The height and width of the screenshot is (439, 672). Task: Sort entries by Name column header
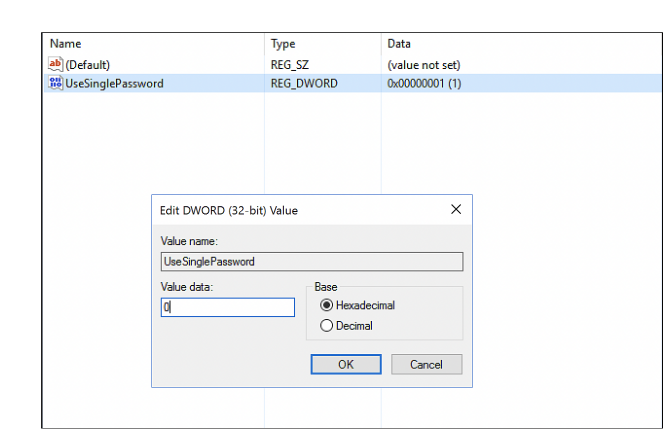click(66, 44)
